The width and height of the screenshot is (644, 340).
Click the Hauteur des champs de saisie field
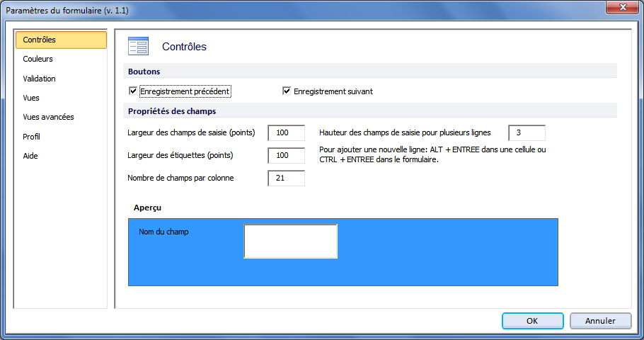(527, 132)
